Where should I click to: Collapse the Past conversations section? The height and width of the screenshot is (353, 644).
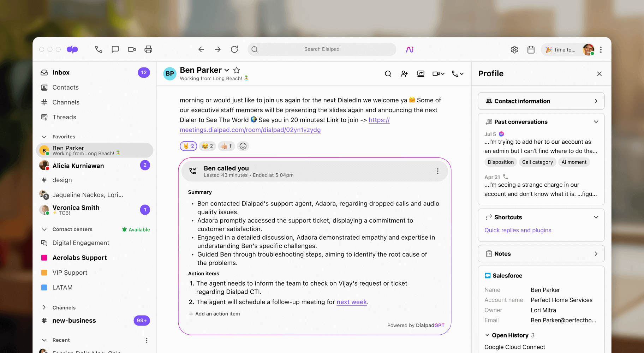[x=596, y=121]
